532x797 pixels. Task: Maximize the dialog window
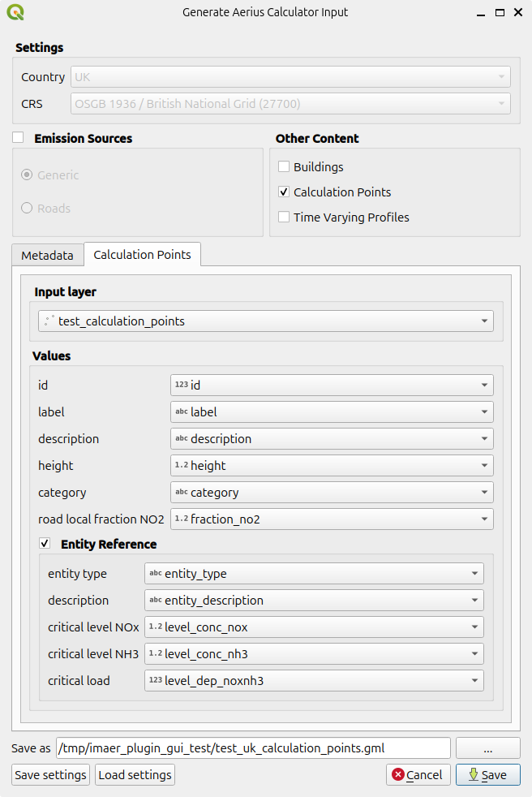[x=500, y=12]
